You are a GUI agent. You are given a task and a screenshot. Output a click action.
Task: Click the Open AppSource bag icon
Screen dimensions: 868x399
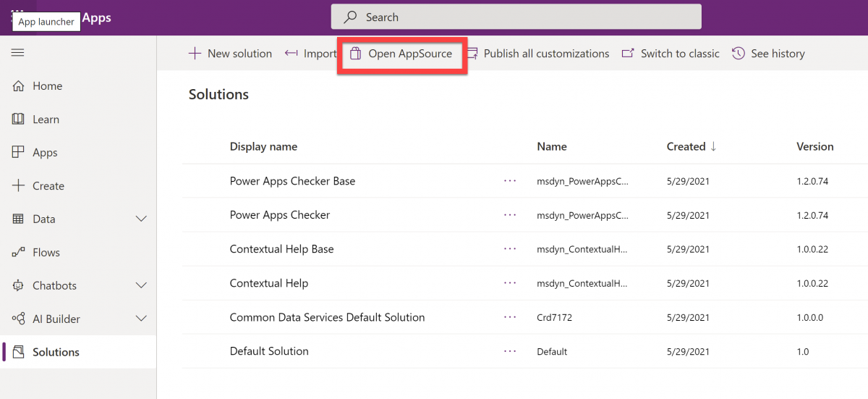(355, 54)
